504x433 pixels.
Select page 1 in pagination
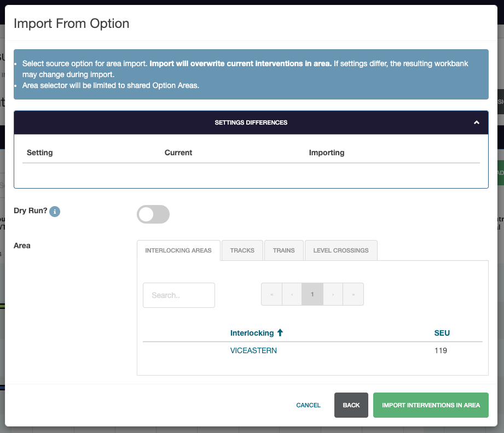312,294
